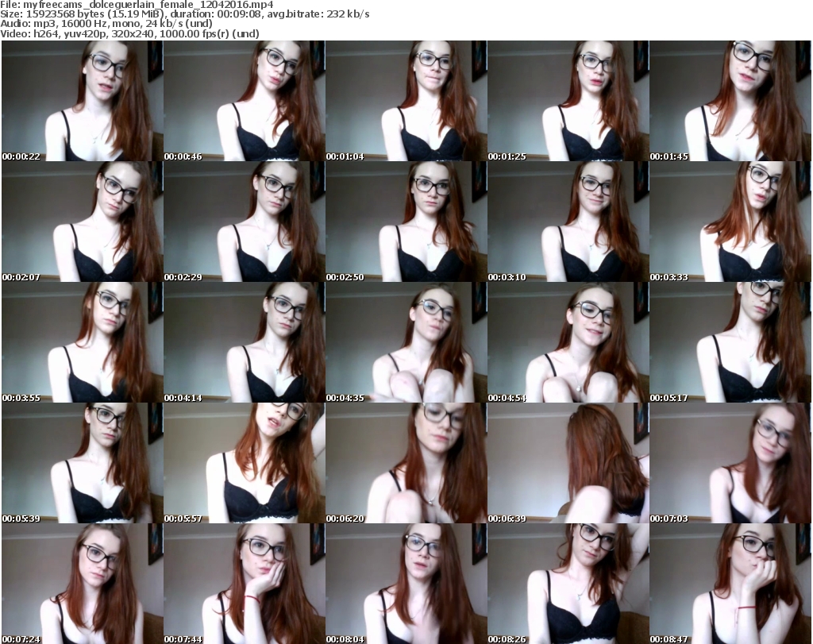The height and width of the screenshot is (644, 813).
Task: Click the frame labeled 00:07:03
Action: click(730, 463)
